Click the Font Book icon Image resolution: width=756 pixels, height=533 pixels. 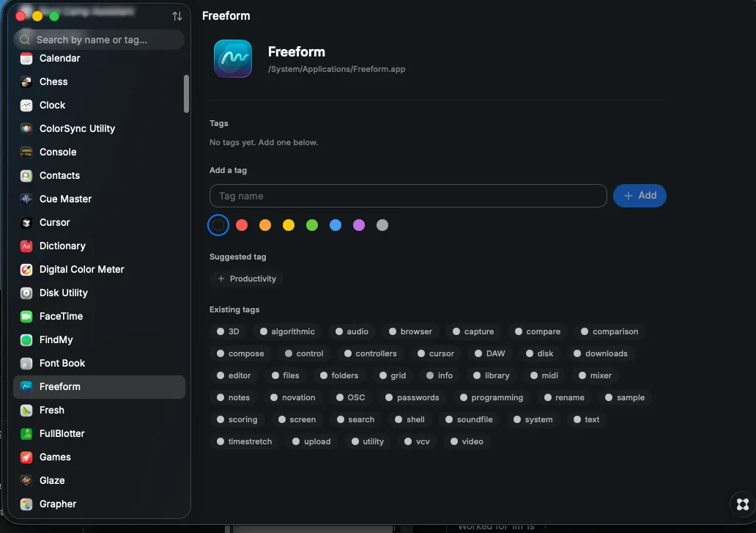tap(26, 364)
